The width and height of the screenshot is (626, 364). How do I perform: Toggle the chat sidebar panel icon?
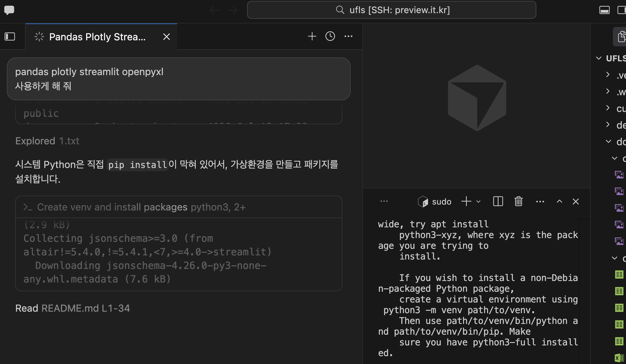[x=10, y=37]
